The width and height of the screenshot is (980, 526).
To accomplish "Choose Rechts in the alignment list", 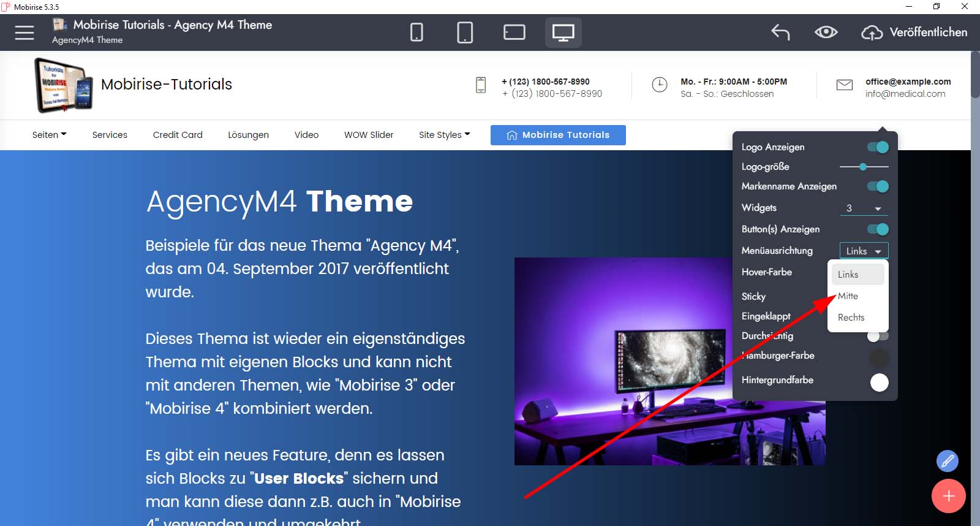I will [x=858, y=318].
